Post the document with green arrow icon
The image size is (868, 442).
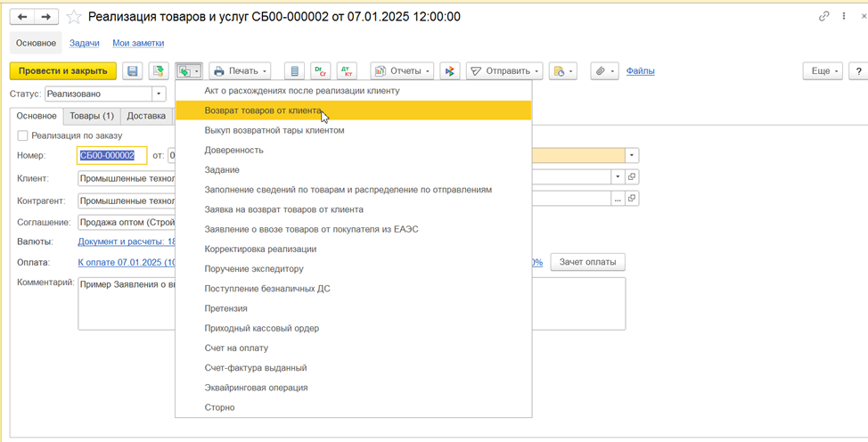tap(159, 71)
